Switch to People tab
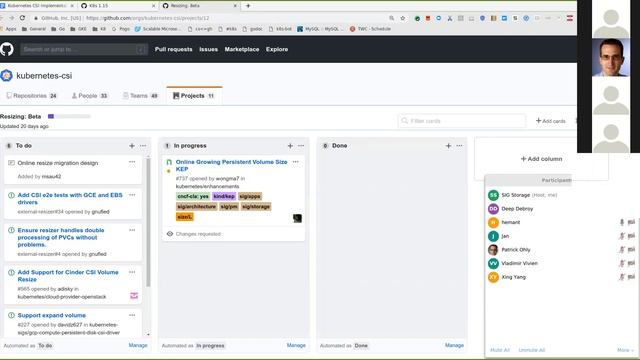 [89, 96]
